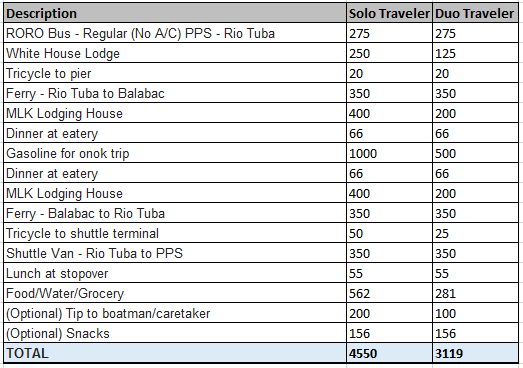
Task: Click Gasoline for onok trip cell
Action: [175, 153]
